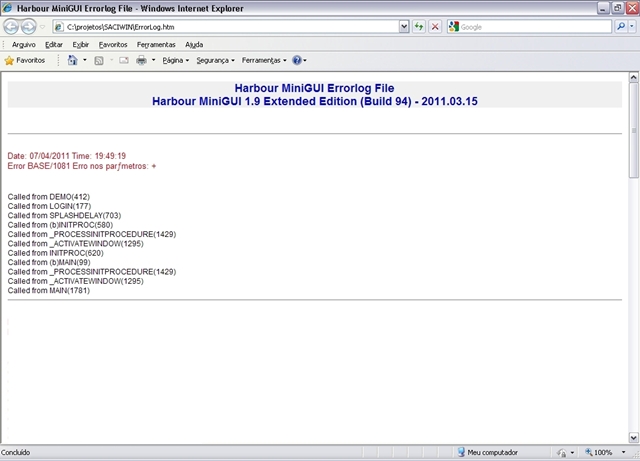Click the 'Called from (b)MAIN(99)' line
This screenshot has height=461, width=640.
click(x=49, y=263)
